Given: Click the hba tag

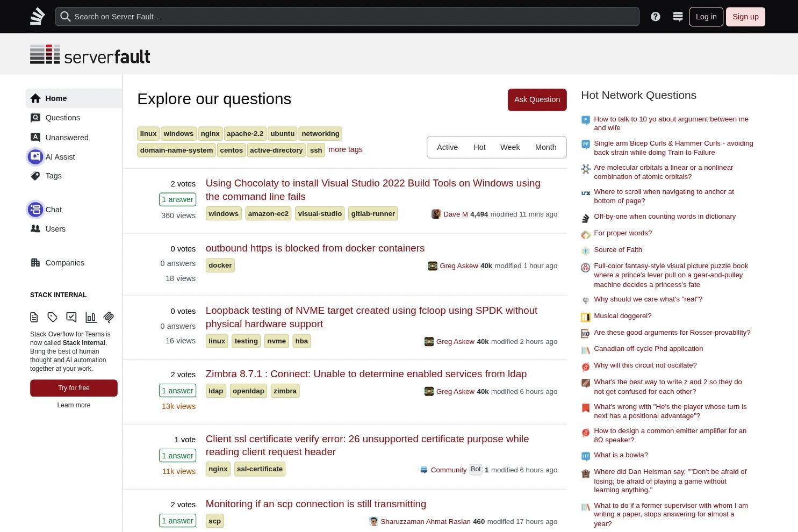Looking at the screenshot, I should pos(301,341).
